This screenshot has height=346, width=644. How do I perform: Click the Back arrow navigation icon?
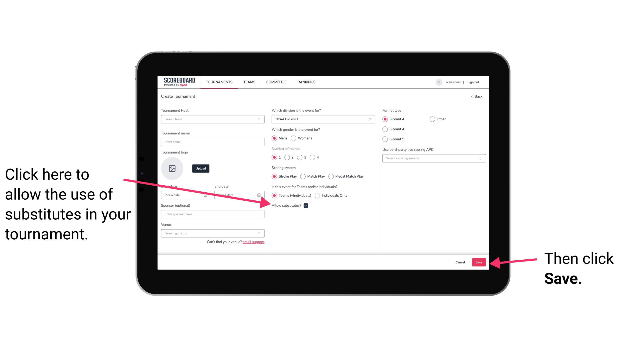pos(472,96)
